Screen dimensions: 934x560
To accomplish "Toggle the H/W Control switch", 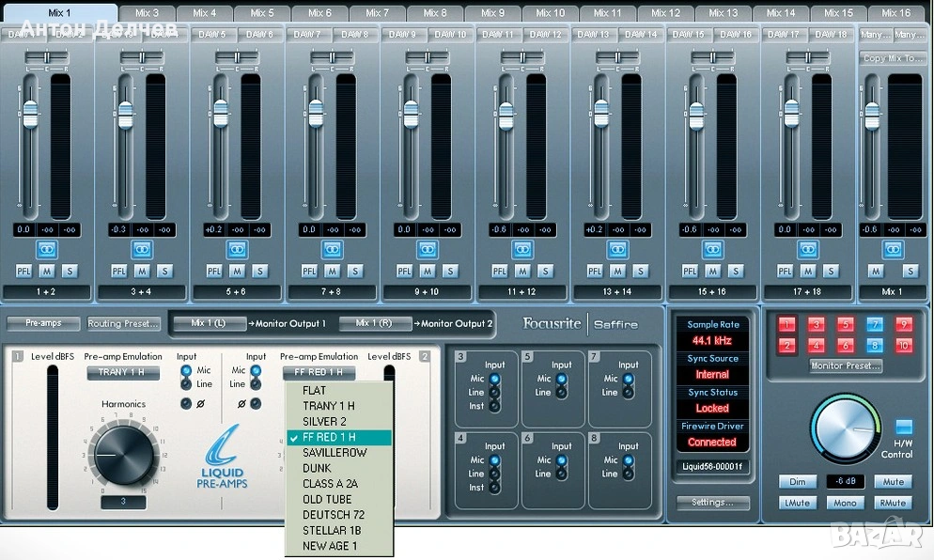I will coord(903,428).
